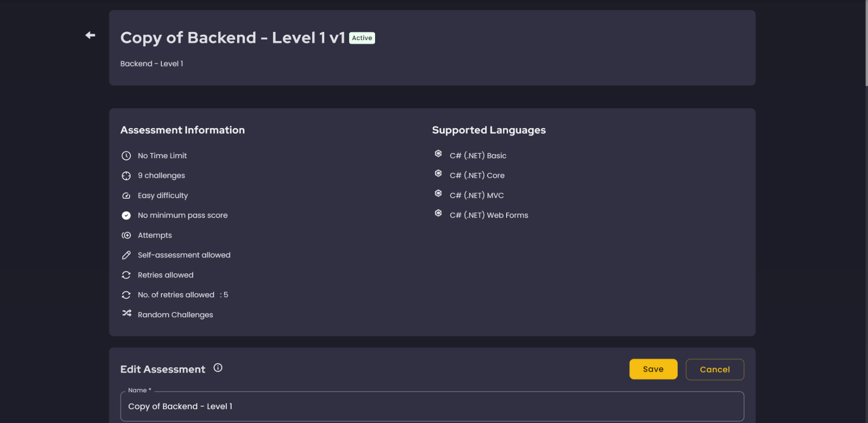Click the challenges target icon
The height and width of the screenshot is (423, 868).
click(126, 176)
